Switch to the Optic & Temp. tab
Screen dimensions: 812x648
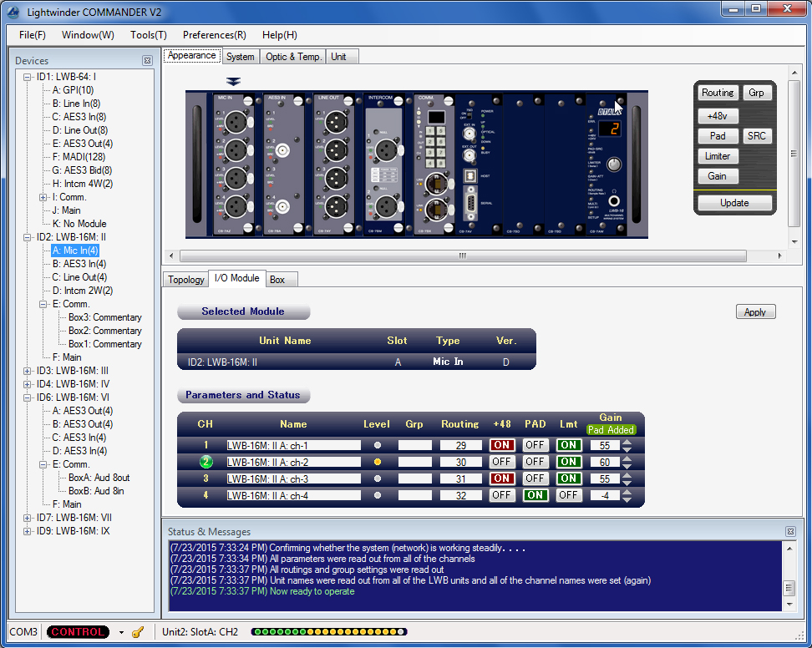click(x=293, y=57)
